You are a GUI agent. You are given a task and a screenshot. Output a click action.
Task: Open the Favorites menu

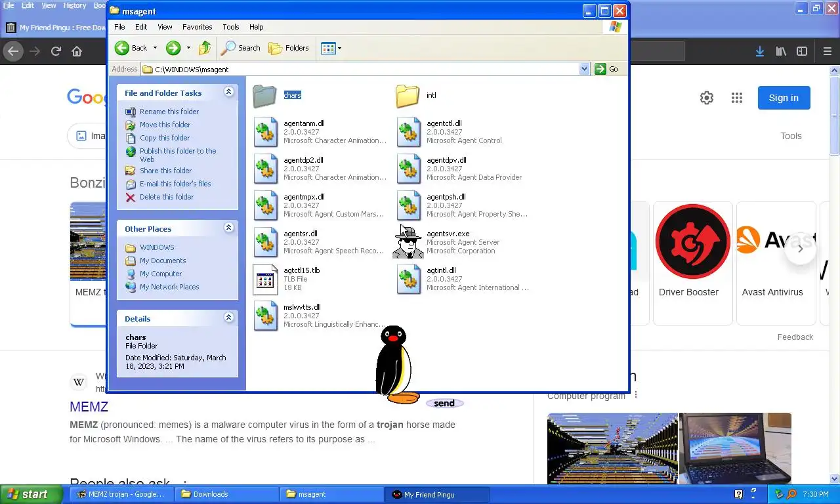198,27
